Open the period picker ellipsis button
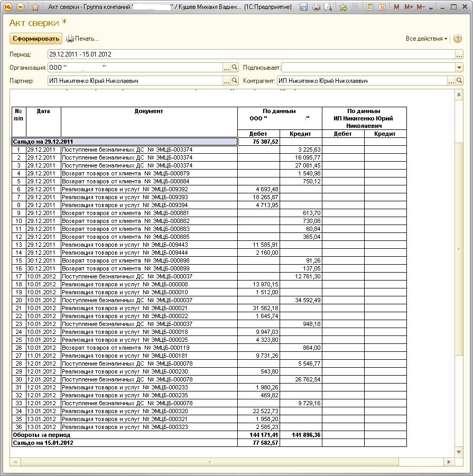The width and height of the screenshot is (473, 476). click(459, 54)
